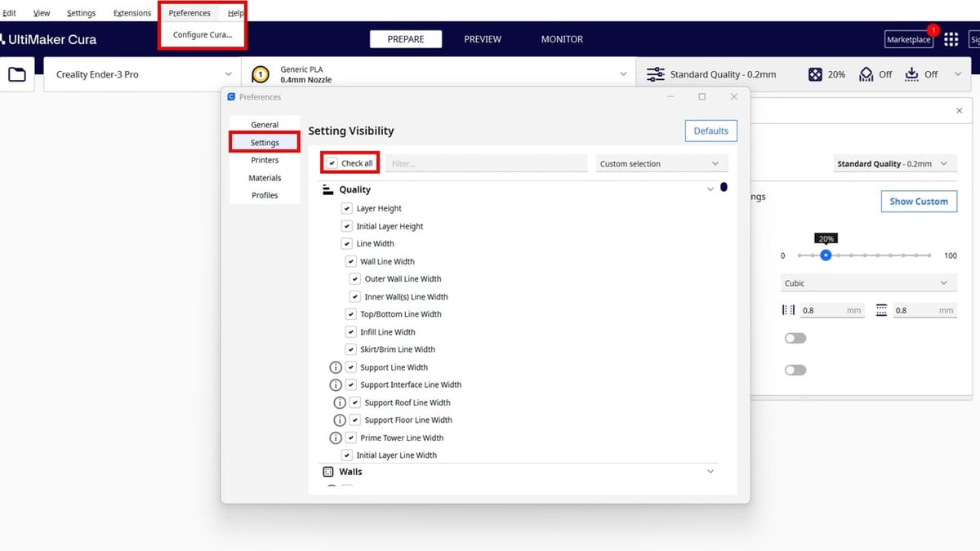Click the wall thickness icon in the settings panel
The height and width of the screenshot is (551, 980).
coord(788,310)
